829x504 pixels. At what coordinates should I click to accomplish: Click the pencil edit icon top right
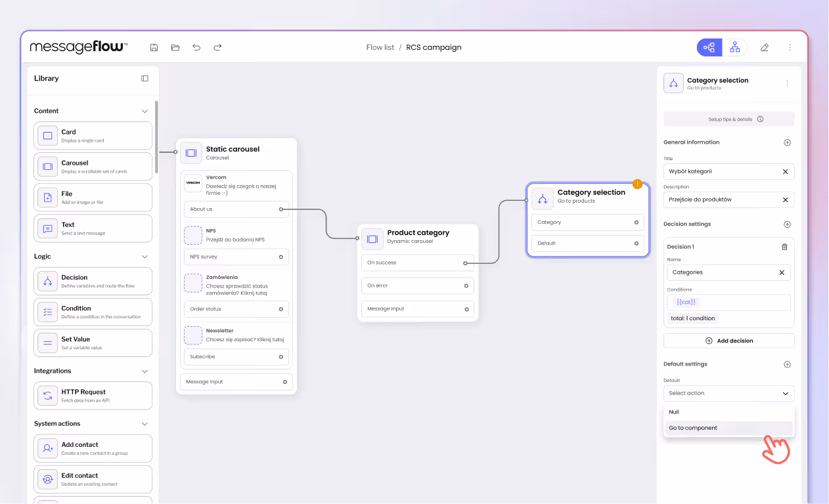[764, 47]
